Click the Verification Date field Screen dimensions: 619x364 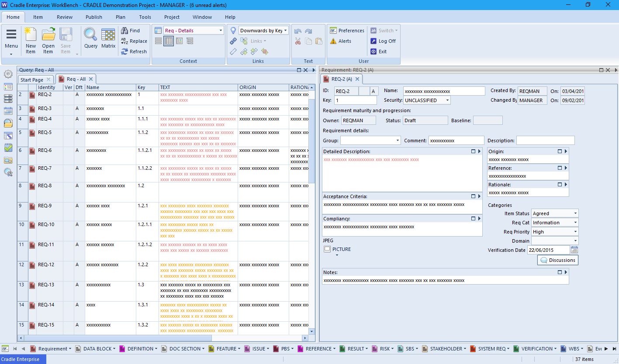click(548, 250)
